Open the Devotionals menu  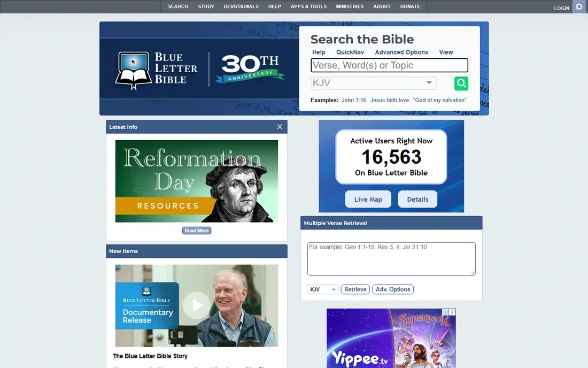(x=241, y=7)
